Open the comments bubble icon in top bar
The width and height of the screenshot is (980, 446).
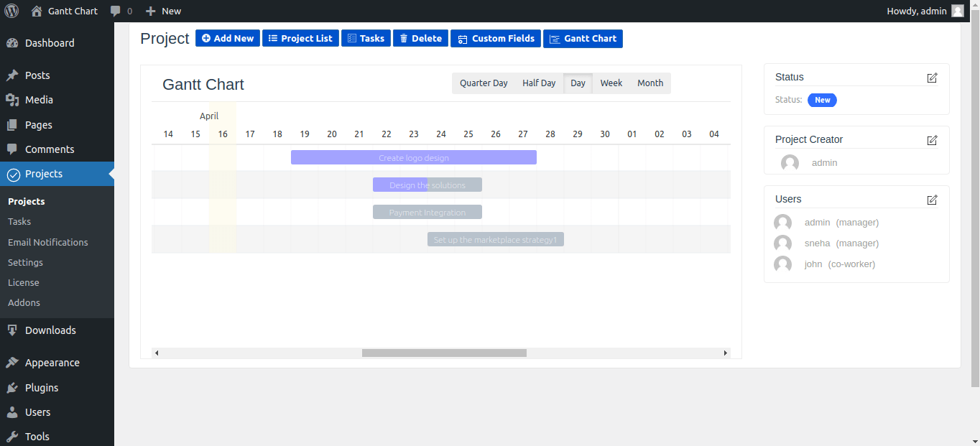click(x=115, y=11)
